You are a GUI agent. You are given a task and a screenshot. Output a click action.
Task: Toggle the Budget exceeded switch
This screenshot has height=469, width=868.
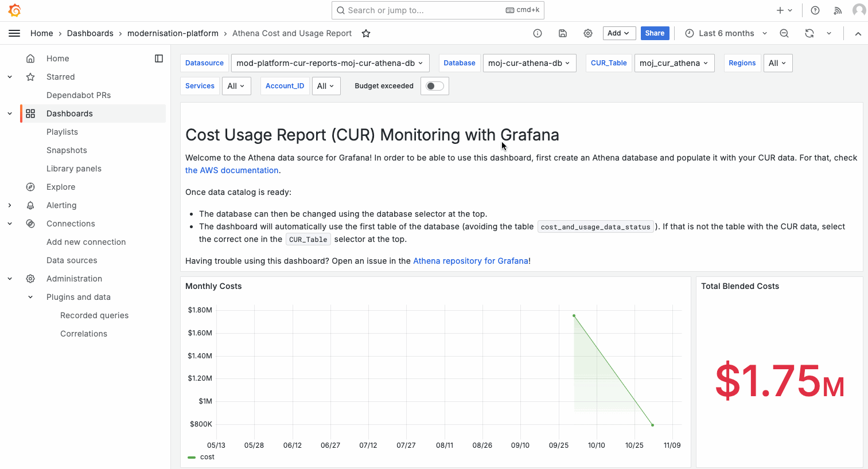click(x=435, y=86)
